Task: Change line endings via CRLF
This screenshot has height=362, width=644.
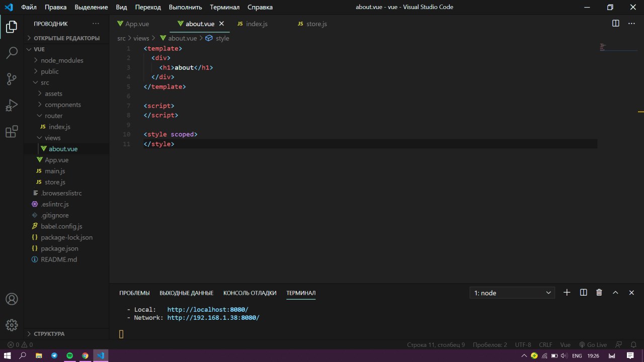Action: [x=545, y=345]
